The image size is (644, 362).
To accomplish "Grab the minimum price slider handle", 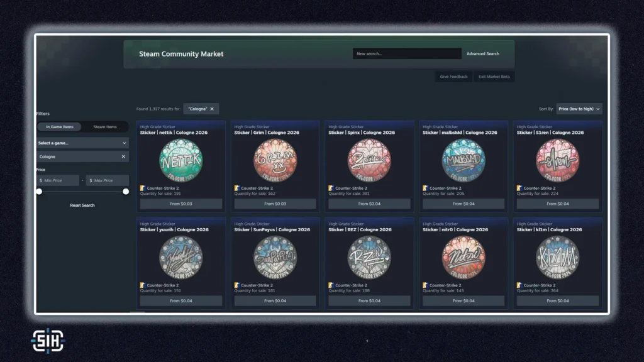I will [39, 192].
